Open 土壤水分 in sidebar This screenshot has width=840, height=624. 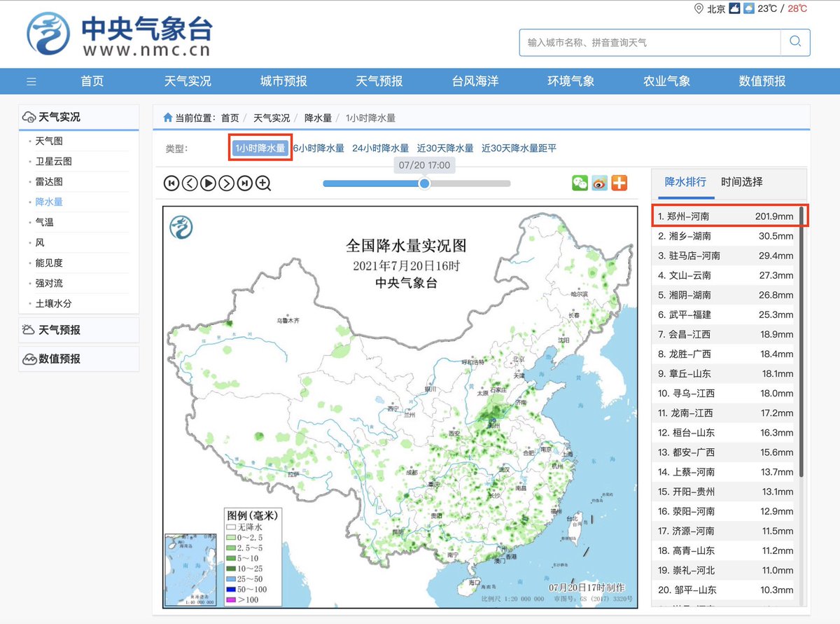click(54, 303)
